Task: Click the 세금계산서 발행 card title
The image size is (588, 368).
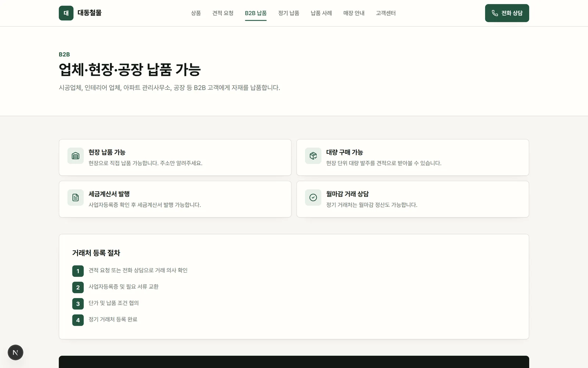Action: click(109, 194)
